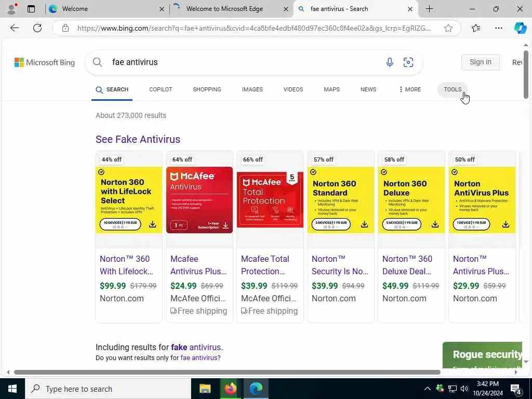The width and height of the screenshot is (532, 399).
Task: Switch to Welcome to Microsoft Edge tab
Action: coord(231,9)
